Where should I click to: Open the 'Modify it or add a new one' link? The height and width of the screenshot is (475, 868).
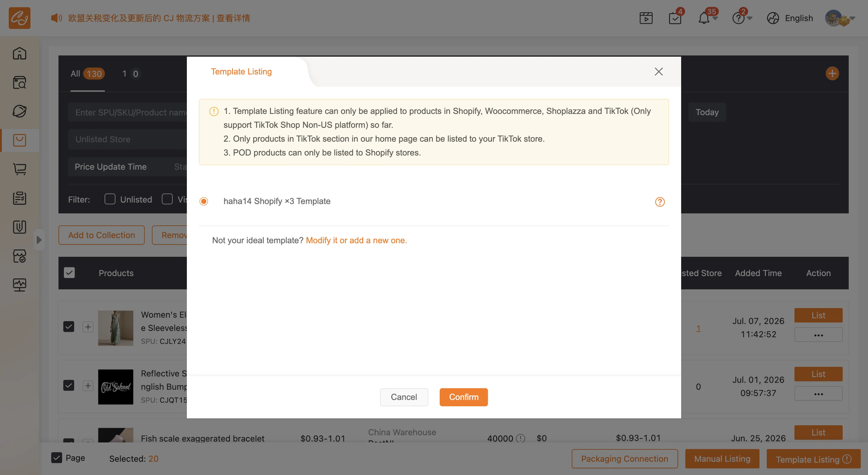[x=357, y=240]
